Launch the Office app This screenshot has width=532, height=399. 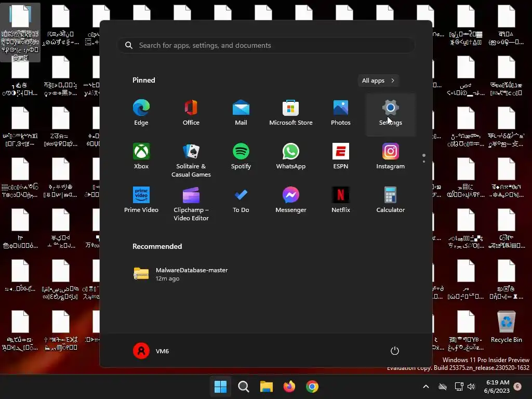[191, 113]
